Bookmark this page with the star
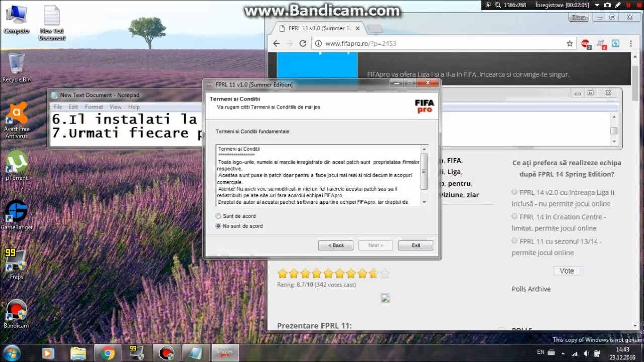The height and width of the screenshot is (362, 644). [570, 43]
